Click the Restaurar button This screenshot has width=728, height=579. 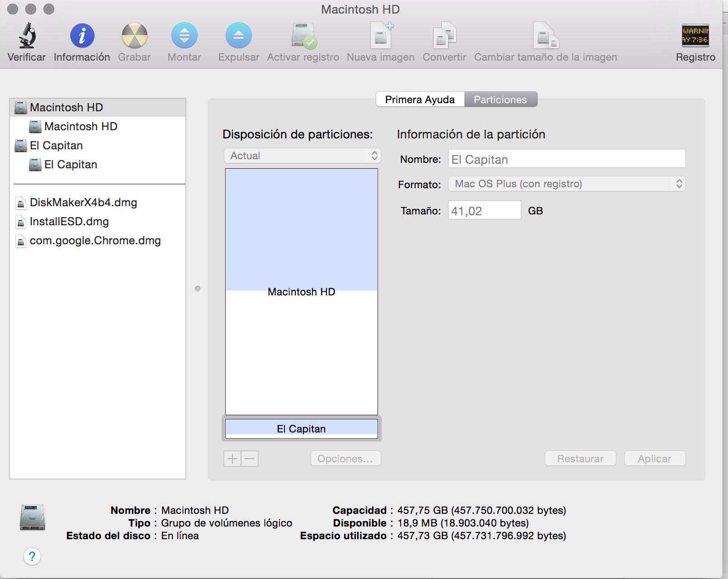[x=580, y=459]
